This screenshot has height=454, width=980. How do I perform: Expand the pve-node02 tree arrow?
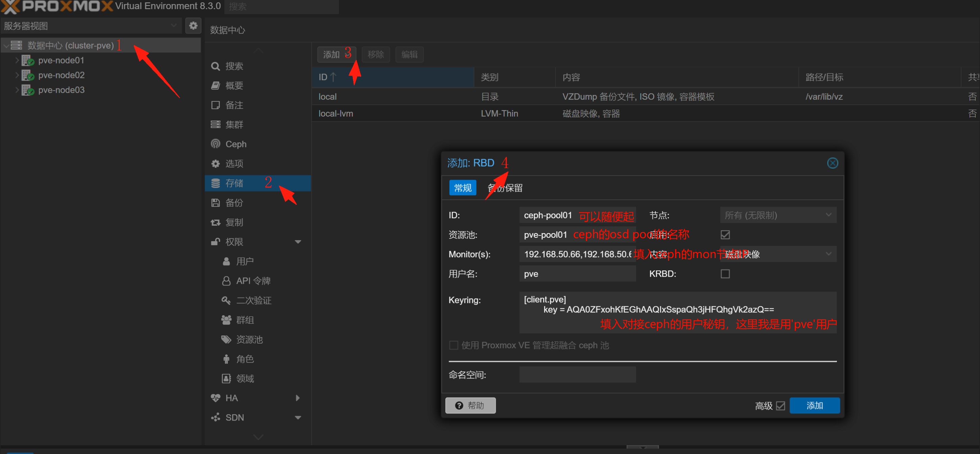(x=17, y=75)
